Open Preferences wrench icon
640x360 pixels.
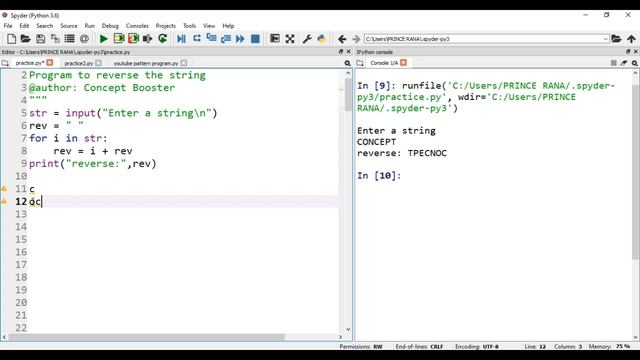(x=307, y=39)
